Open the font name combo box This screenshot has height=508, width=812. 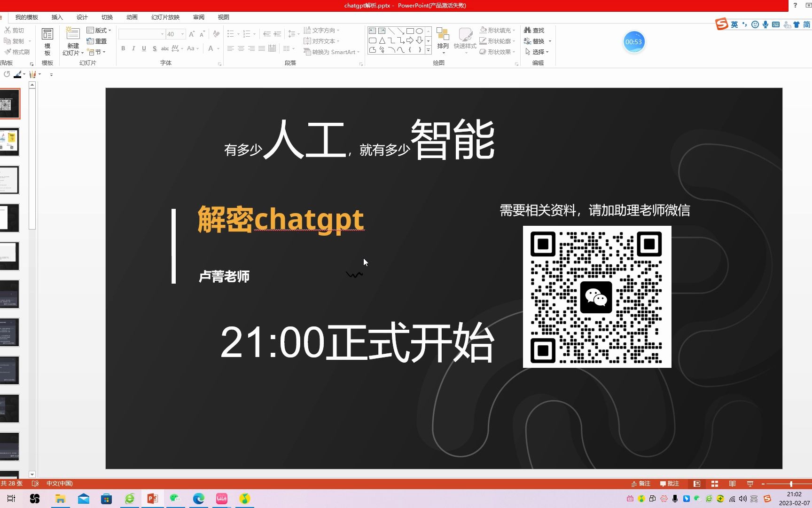tap(141, 34)
